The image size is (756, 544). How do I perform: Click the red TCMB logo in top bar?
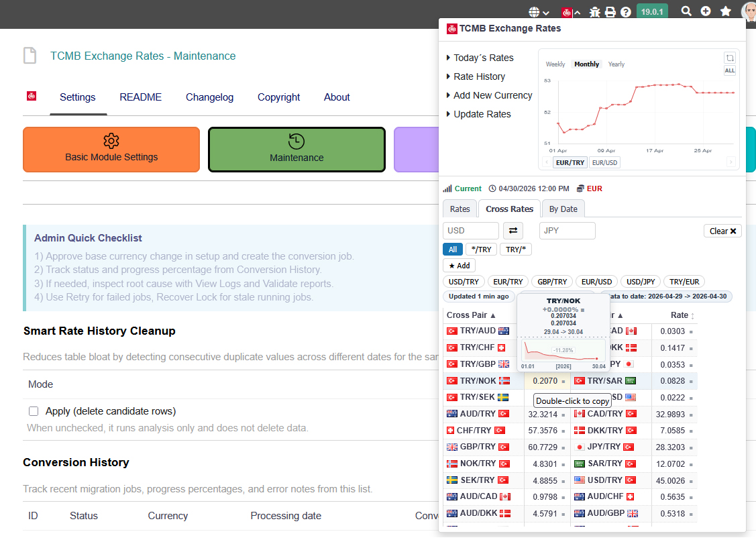tap(567, 13)
